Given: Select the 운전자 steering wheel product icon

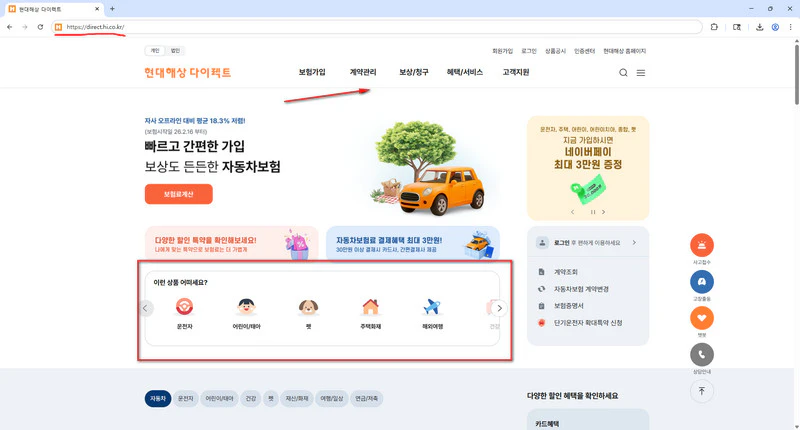Looking at the screenshot, I should (184, 307).
